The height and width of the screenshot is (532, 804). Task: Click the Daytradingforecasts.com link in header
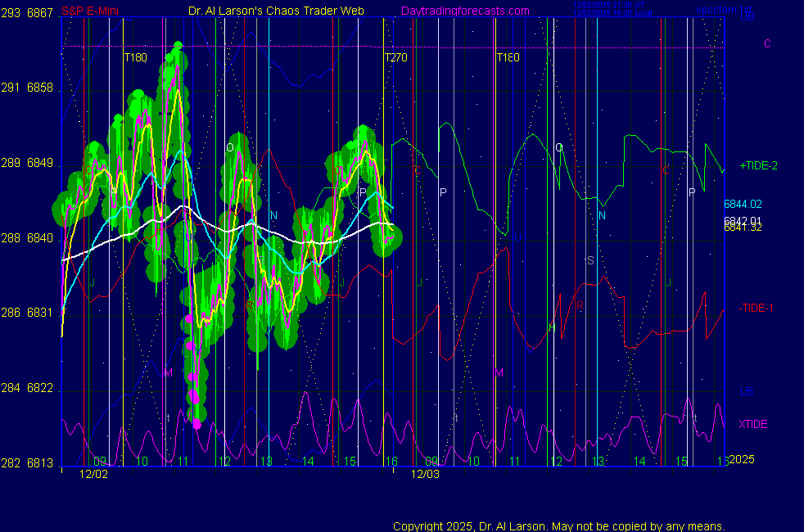[x=464, y=11]
